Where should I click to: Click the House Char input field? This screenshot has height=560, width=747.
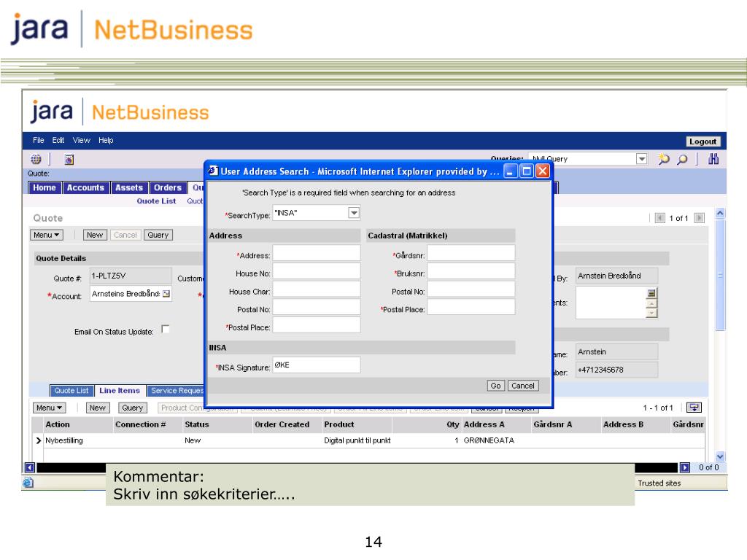pos(317,289)
